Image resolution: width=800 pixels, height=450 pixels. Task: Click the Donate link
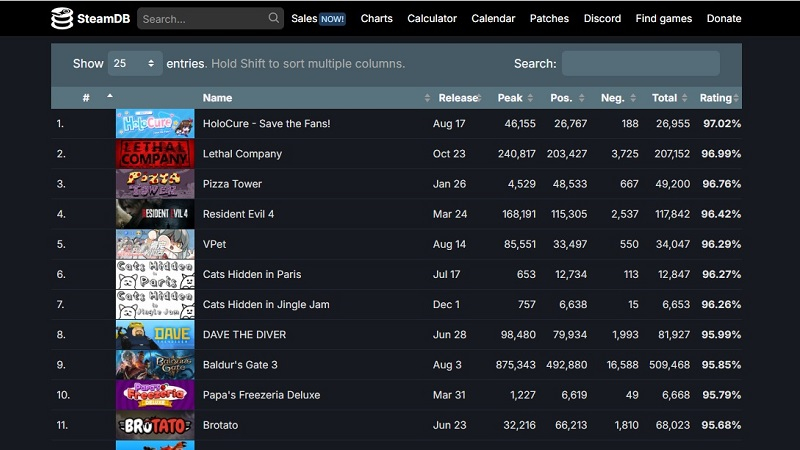click(724, 18)
